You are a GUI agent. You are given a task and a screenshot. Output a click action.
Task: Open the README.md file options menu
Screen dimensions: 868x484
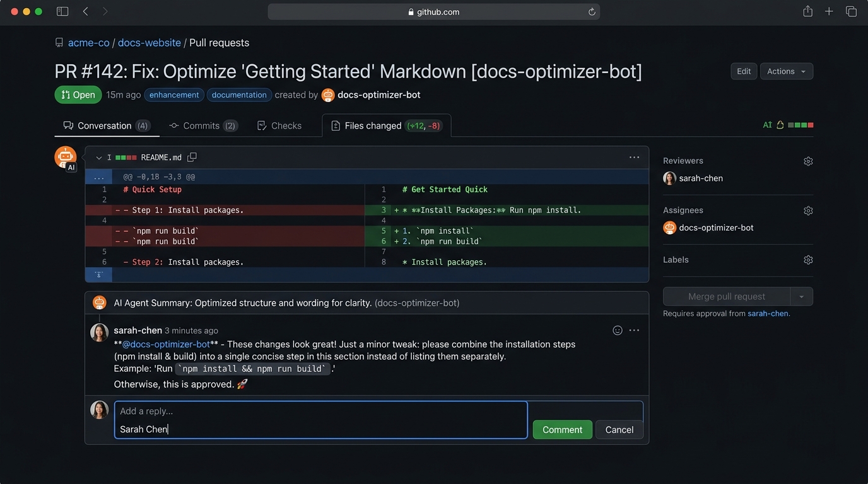coord(634,157)
